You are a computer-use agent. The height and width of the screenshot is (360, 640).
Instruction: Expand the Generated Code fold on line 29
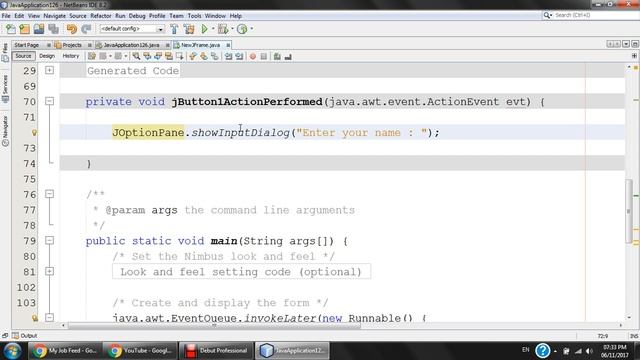(49, 70)
